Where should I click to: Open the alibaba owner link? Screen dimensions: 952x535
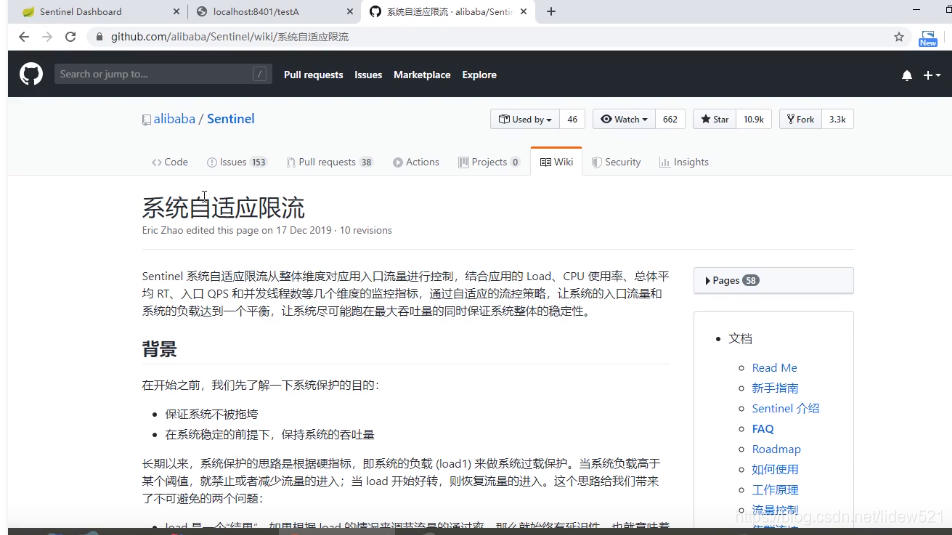(x=174, y=119)
